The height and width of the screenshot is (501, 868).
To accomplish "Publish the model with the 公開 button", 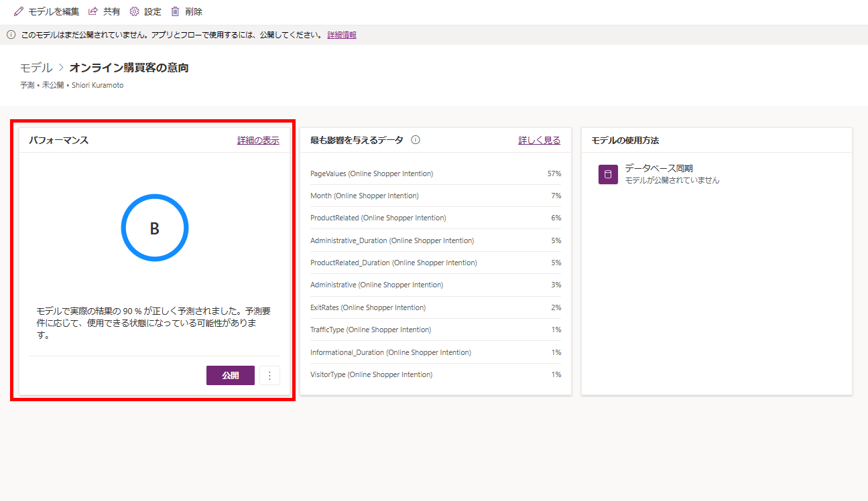I will pos(231,376).
